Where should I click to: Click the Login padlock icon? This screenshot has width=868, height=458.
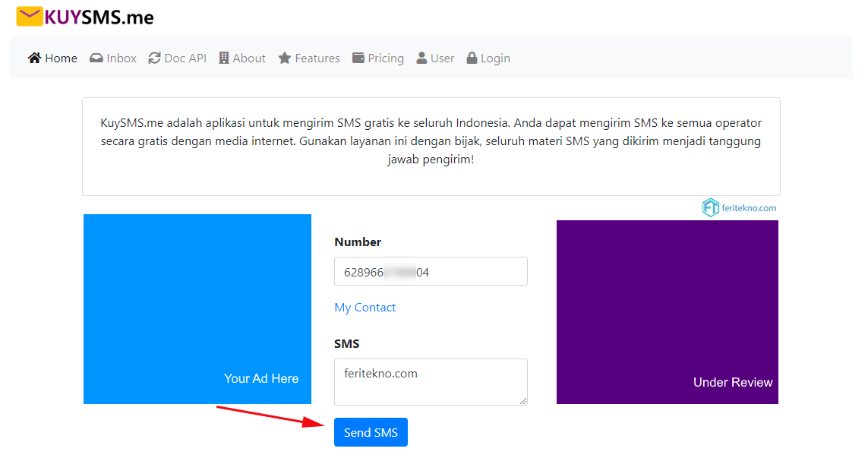point(472,58)
